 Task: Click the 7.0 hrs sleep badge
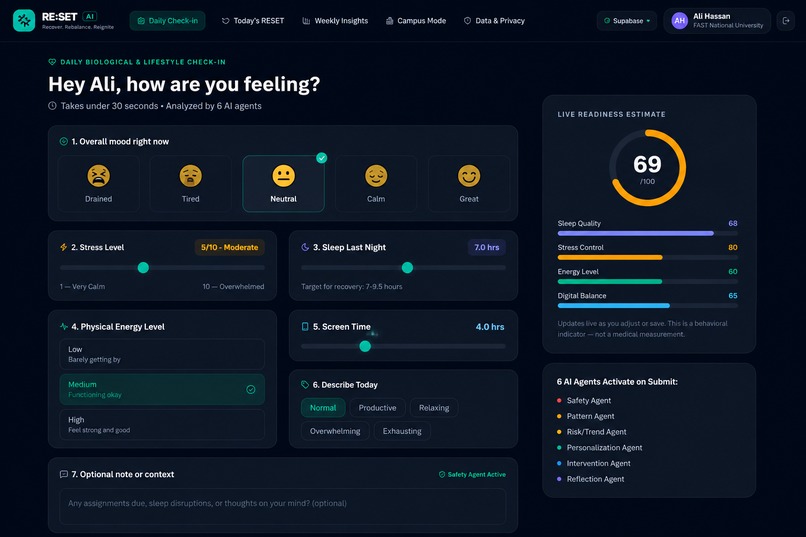coord(487,247)
